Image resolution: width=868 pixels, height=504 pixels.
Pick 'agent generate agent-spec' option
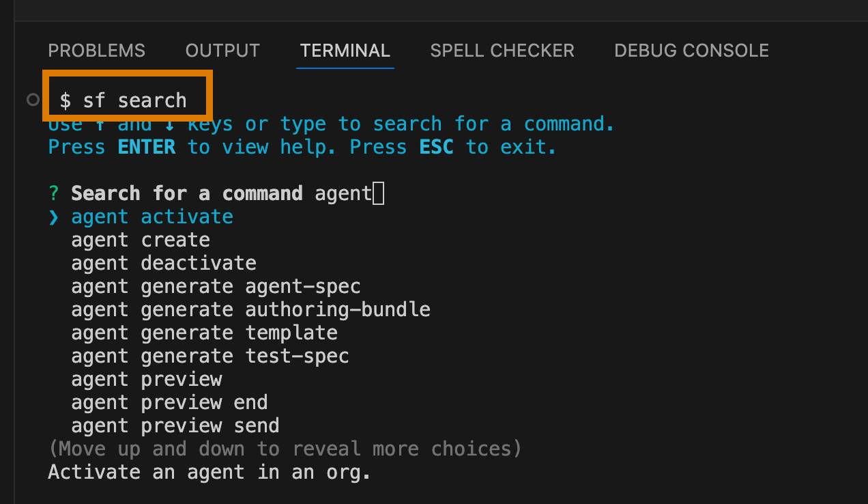coord(216,287)
